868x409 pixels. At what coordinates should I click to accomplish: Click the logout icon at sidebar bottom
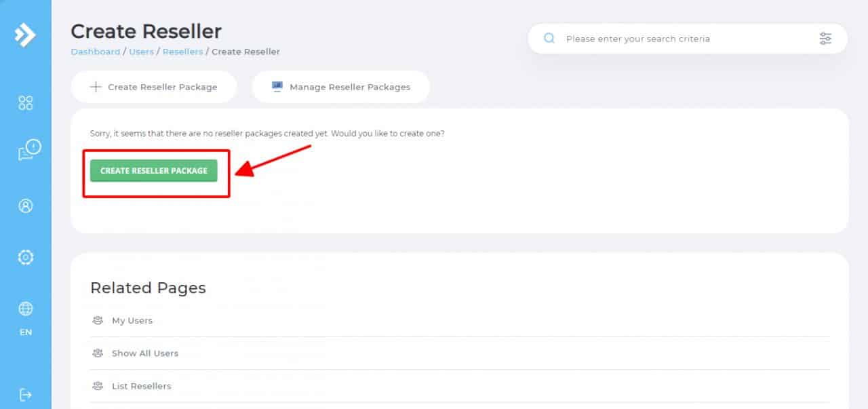(x=26, y=394)
